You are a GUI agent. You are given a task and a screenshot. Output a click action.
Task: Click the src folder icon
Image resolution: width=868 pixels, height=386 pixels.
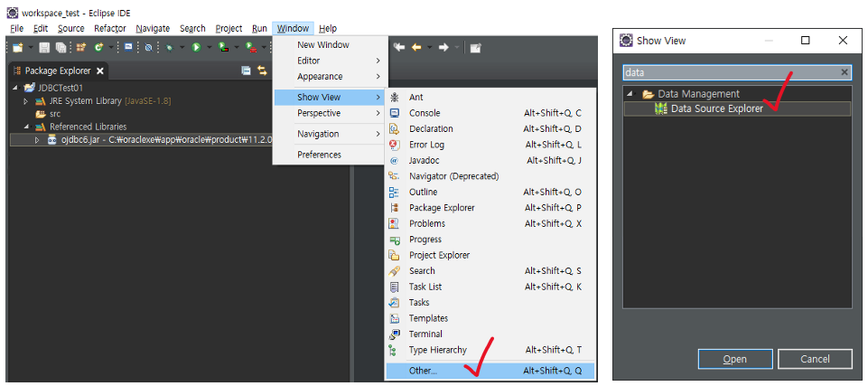(40, 114)
